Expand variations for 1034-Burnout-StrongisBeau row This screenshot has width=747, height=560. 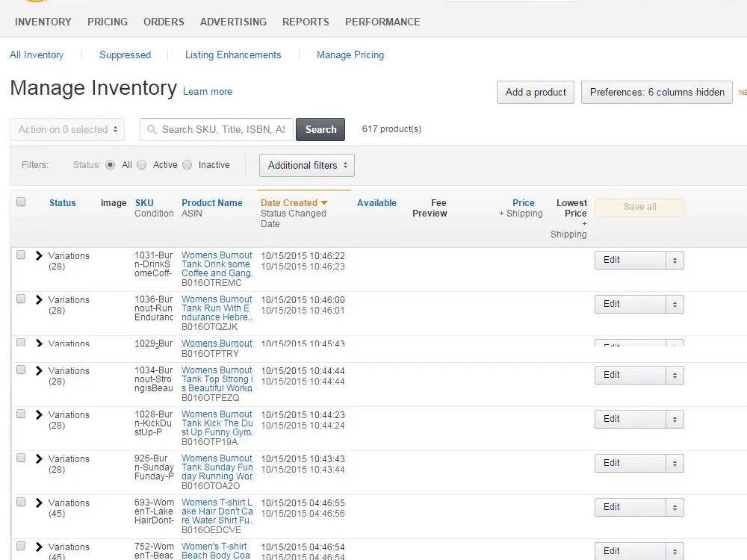[x=39, y=370]
